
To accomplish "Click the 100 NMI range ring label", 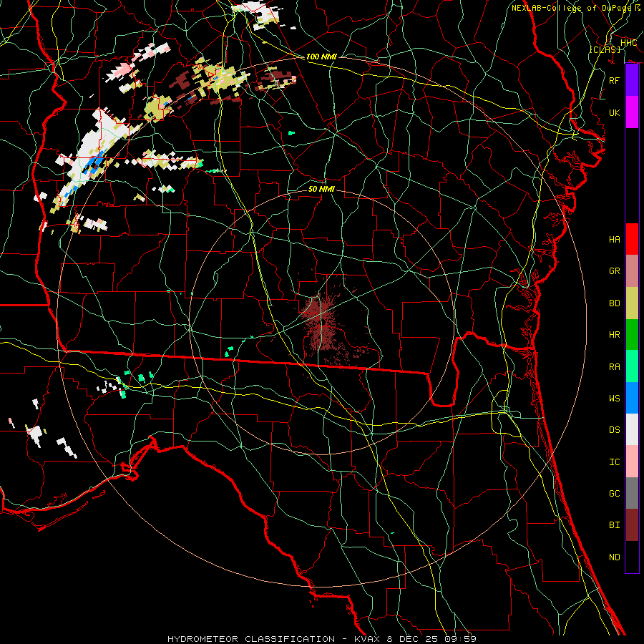I will pos(321,57).
